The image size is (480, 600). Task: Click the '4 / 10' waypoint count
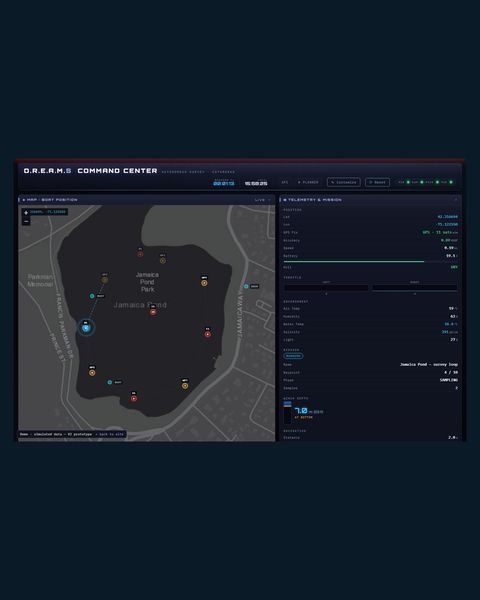tap(451, 372)
